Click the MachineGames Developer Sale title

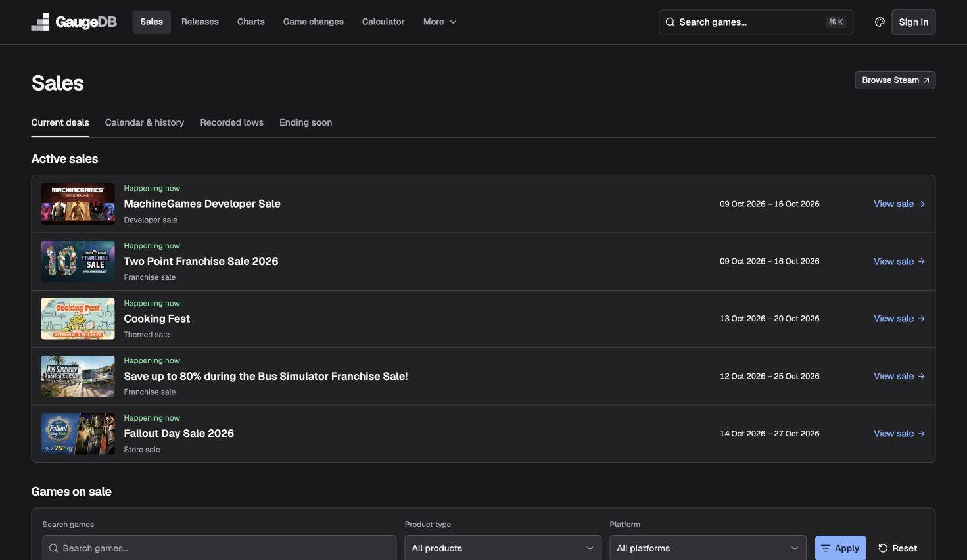[202, 204]
